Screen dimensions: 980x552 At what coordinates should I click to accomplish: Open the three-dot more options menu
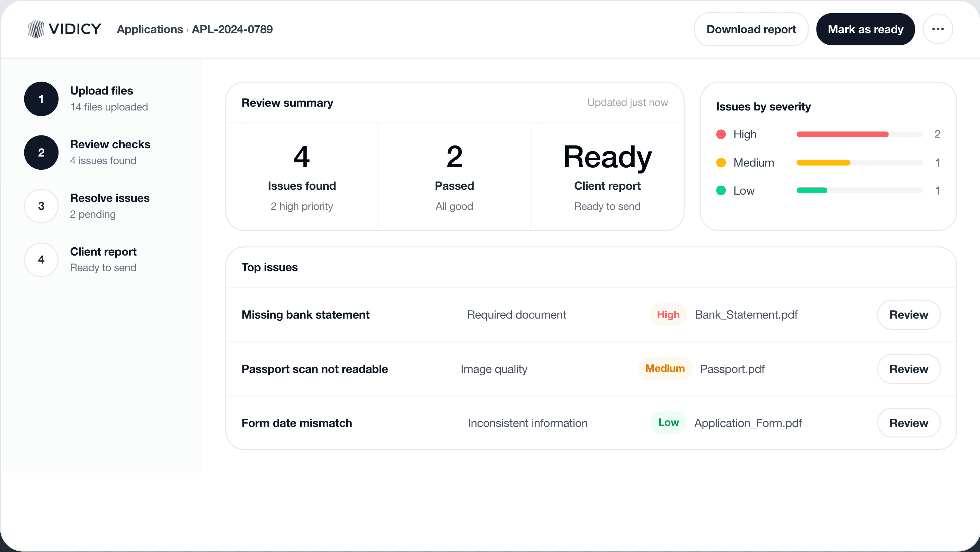point(938,29)
